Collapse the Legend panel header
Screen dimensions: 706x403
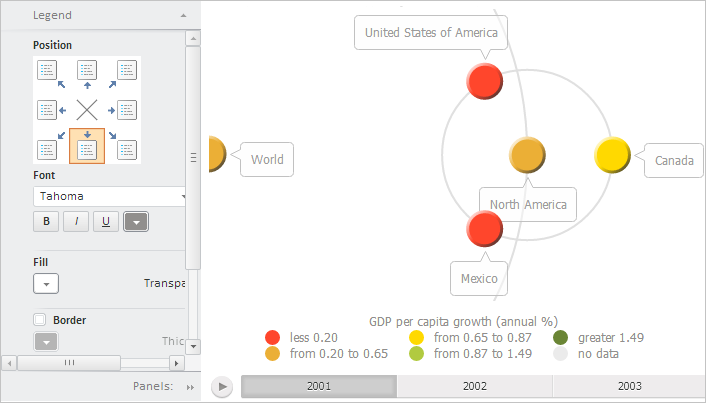[183, 17]
